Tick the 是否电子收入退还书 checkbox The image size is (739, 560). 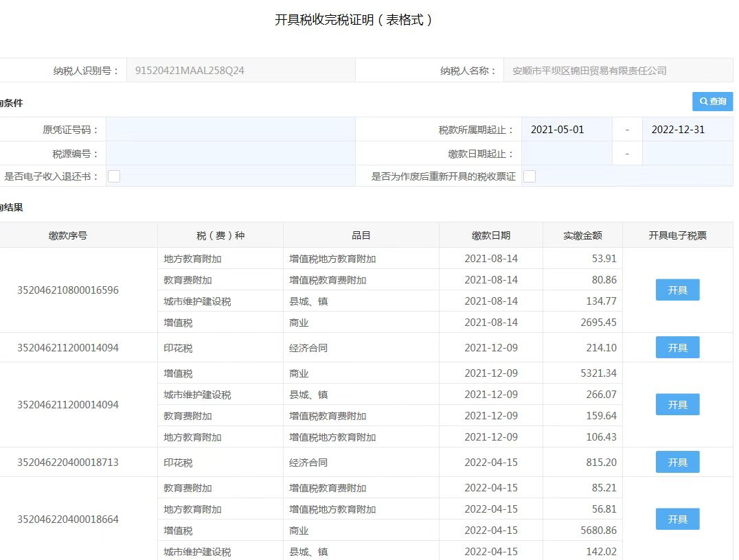(x=114, y=176)
